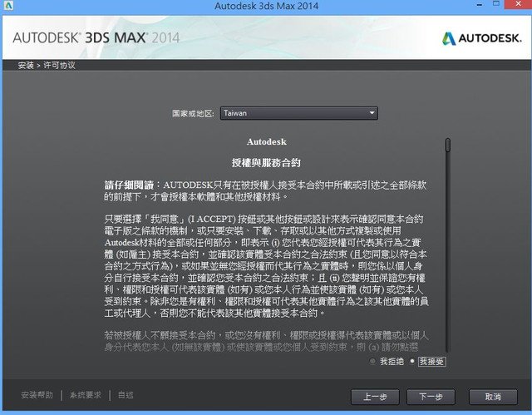Click the Autodesk heading in the agreement
532x415 pixels.
267,142
